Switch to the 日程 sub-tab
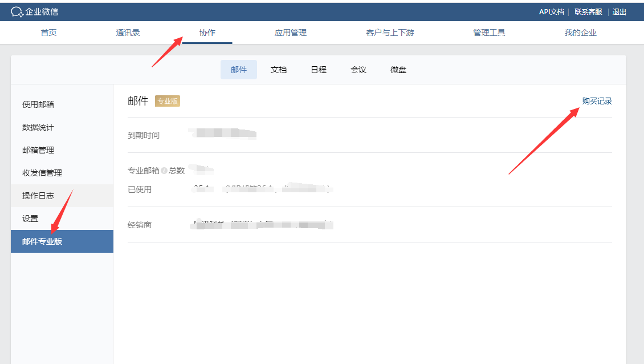The width and height of the screenshot is (644, 364). click(x=319, y=70)
